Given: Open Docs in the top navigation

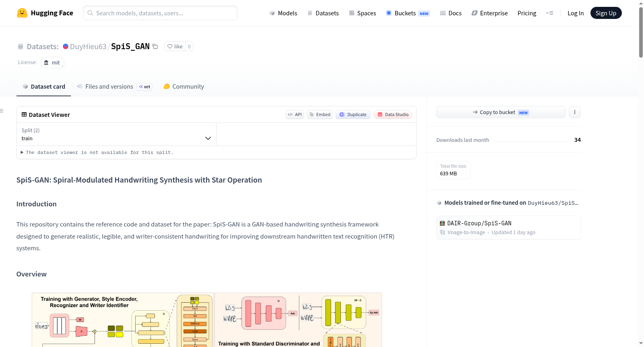Looking at the screenshot, I should pos(451,13).
